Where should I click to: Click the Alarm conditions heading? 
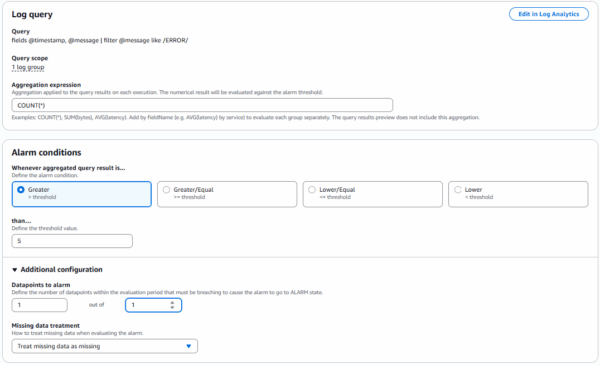(46, 152)
